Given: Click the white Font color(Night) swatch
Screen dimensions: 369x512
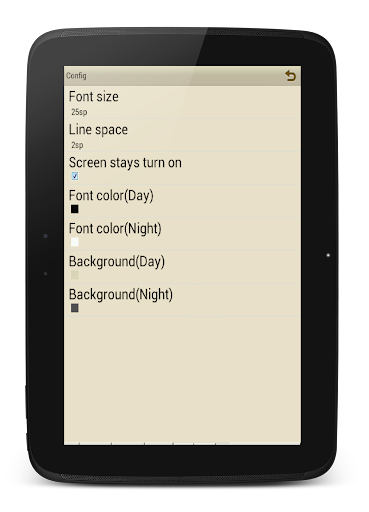Looking at the screenshot, I should (75, 242).
